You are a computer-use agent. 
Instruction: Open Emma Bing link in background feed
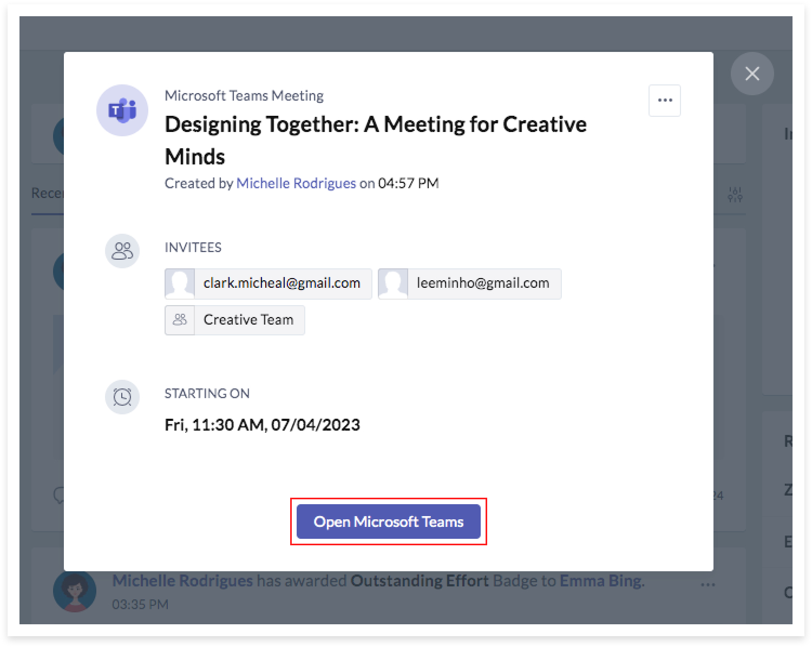(x=601, y=581)
